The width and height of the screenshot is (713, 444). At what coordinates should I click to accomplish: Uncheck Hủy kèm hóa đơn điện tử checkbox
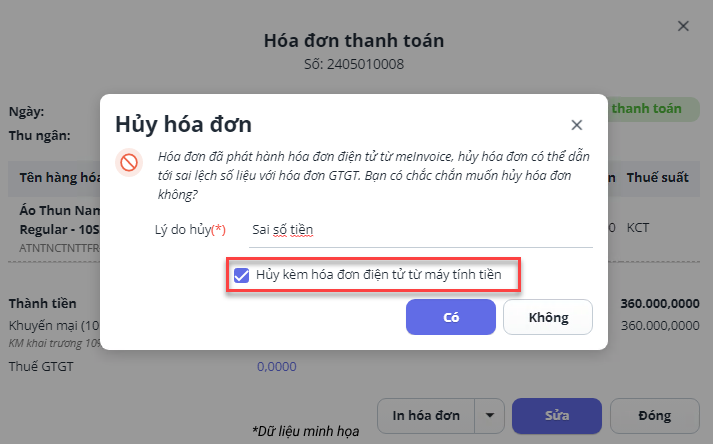tap(241, 275)
